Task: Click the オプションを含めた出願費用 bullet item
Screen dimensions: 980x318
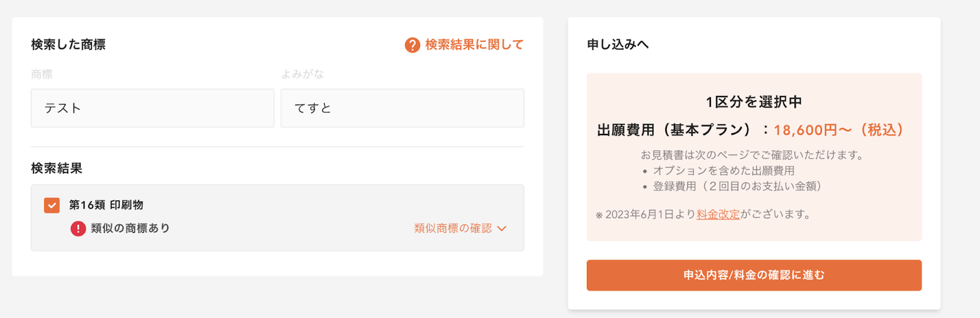Action: tap(723, 171)
